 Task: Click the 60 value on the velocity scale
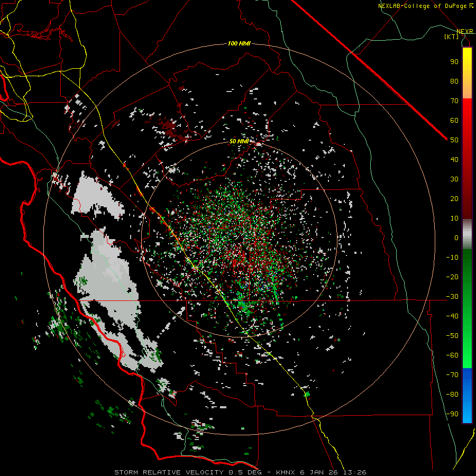point(454,120)
